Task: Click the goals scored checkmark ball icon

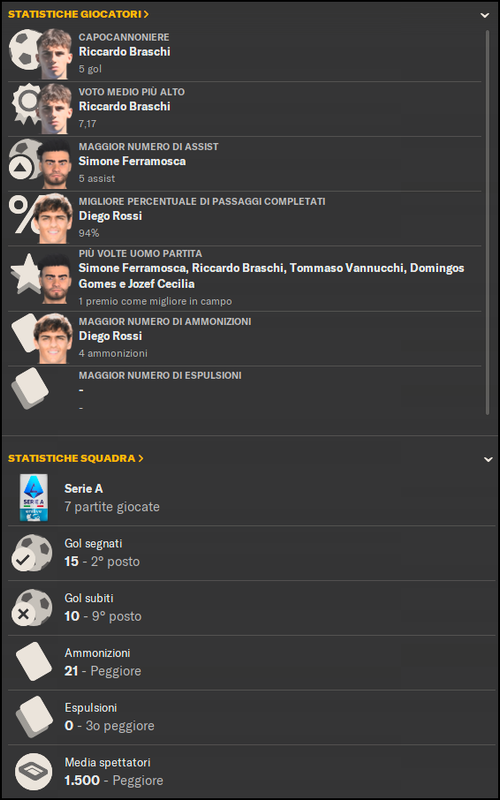Action: 32,553
